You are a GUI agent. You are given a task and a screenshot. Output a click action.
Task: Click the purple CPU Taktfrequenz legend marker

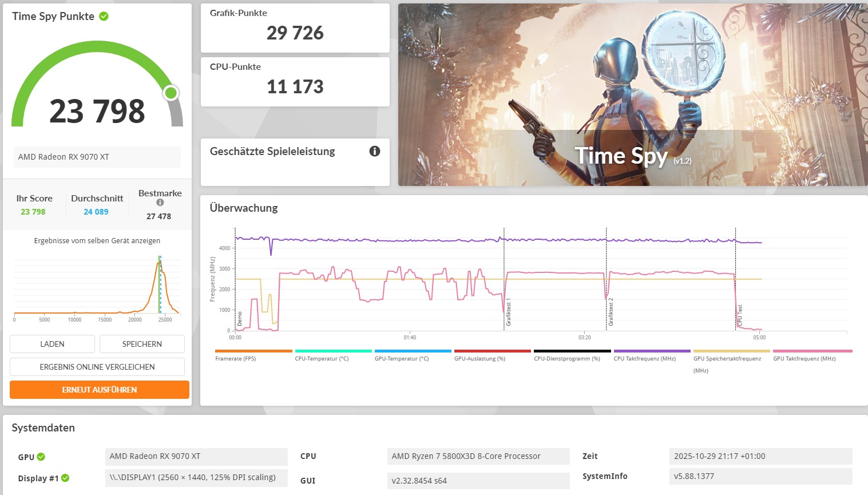tap(652, 350)
